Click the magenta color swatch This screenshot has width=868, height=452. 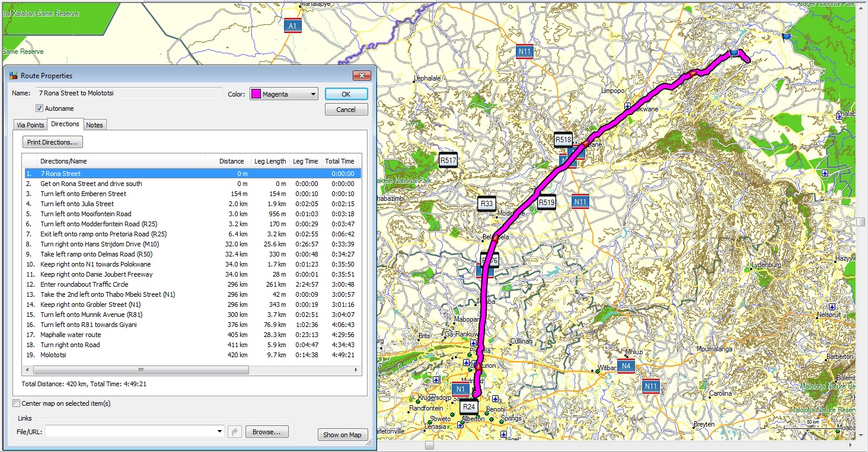pyautogui.click(x=256, y=94)
